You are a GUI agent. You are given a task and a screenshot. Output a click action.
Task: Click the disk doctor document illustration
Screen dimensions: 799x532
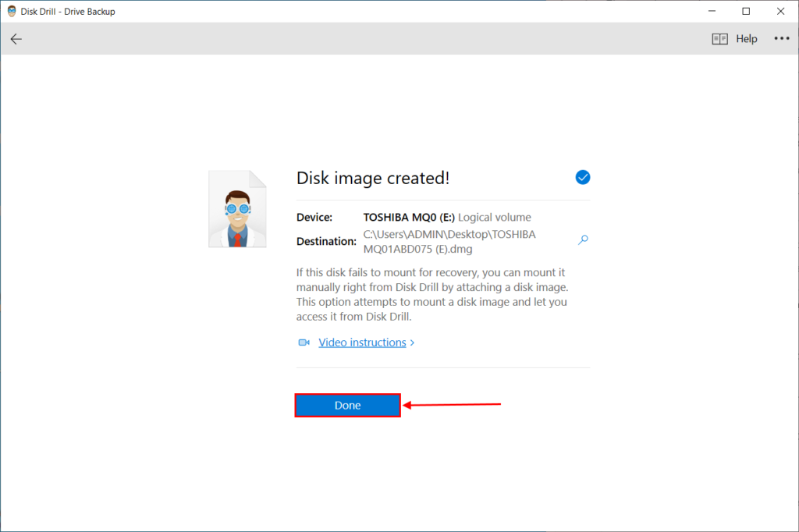pyautogui.click(x=237, y=208)
